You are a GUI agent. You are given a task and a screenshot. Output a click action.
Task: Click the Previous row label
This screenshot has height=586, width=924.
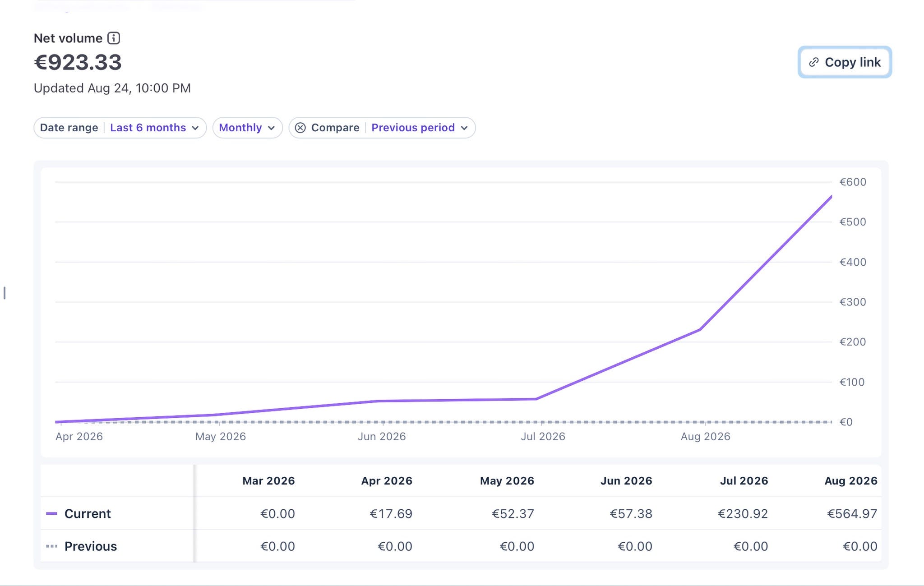pyautogui.click(x=91, y=546)
